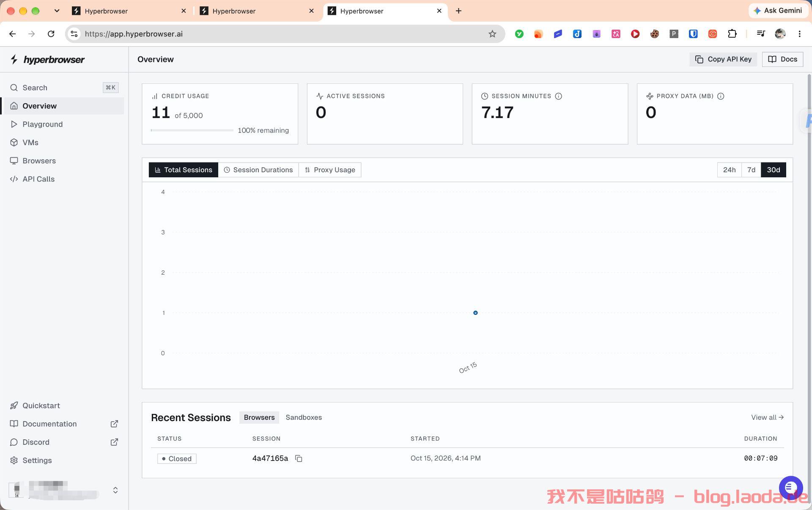The height and width of the screenshot is (510, 812).
Task: Open Session Minutes info tooltip icon
Action: coord(558,96)
